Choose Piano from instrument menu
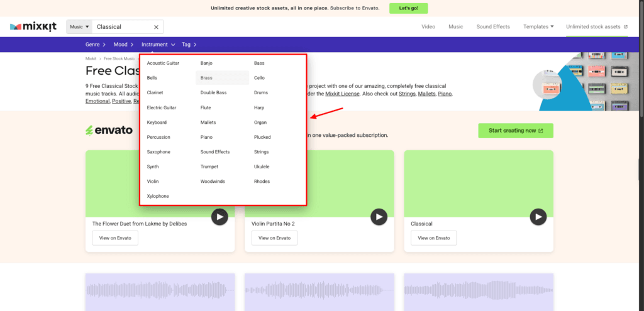The image size is (644, 311). pos(206,137)
